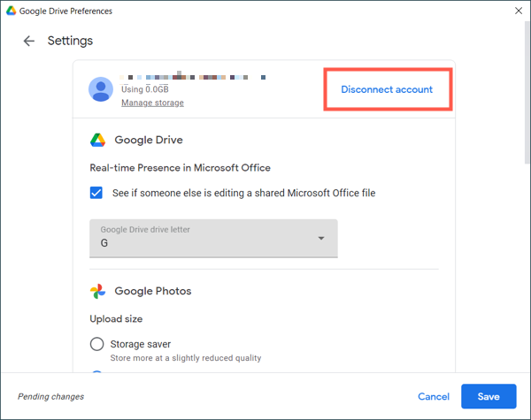Click the Google Drive section icon
The height and width of the screenshot is (420, 531).
(x=98, y=140)
